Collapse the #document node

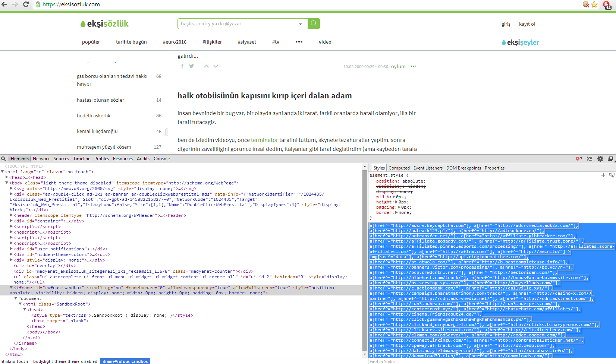click(x=16, y=298)
